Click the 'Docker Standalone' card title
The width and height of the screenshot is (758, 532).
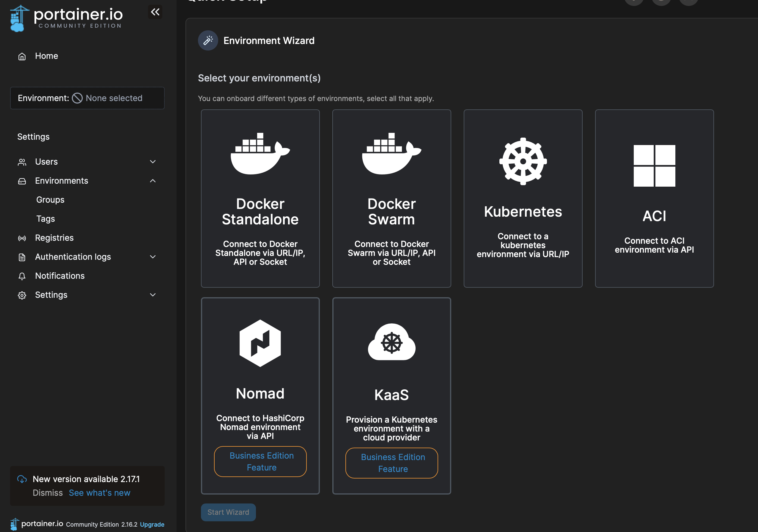pyautogui.click(x=260, y=212)
